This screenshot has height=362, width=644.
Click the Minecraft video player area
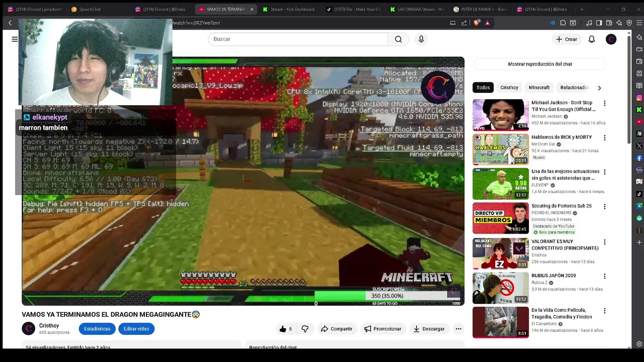[x=243, y=181]
